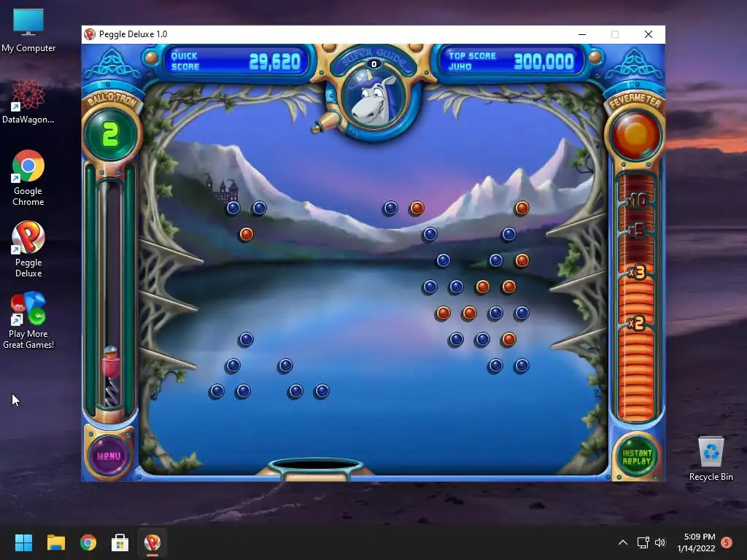Image resolution: width=747 pixels, height=560 pixels.
Task: Open notification badge showing 5
Action: click(x=727, y=542)
